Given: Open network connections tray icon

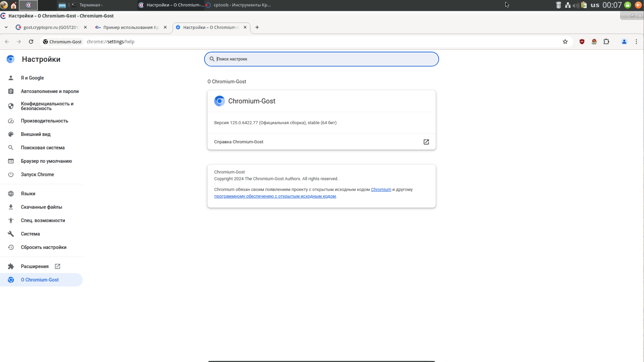Looking at the screenshot, I should [567, 5].
